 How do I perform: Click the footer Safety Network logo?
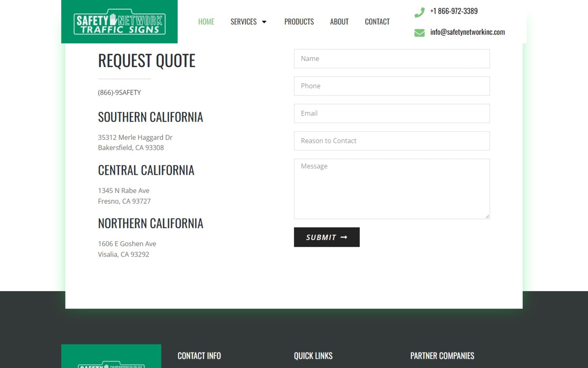pos(111,356)
